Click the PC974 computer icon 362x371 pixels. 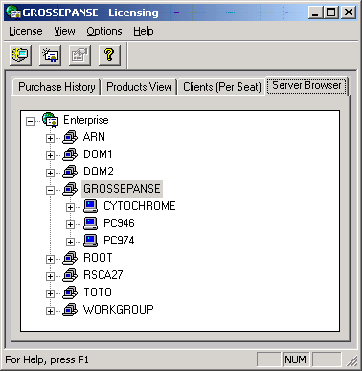[90, 241]
